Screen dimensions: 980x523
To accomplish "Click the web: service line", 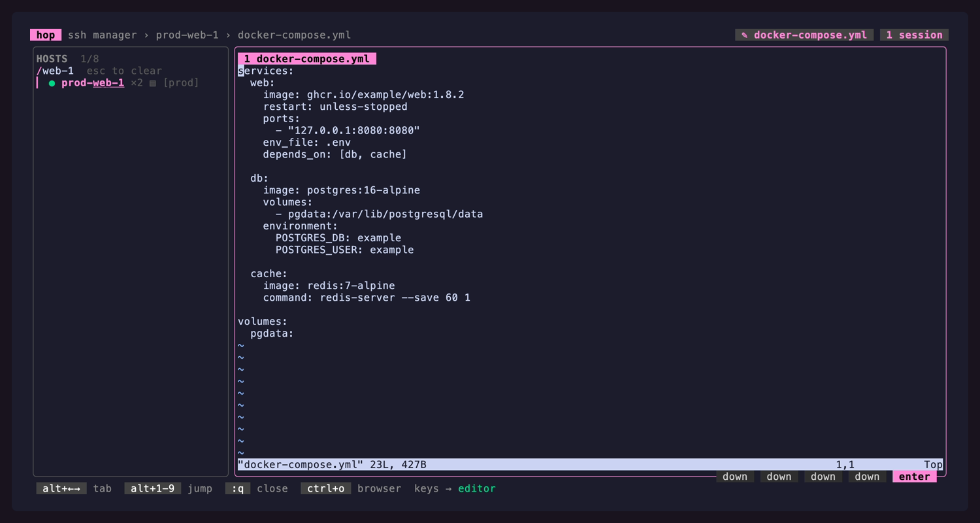I will pyautogui.click(x=263, y=83).
